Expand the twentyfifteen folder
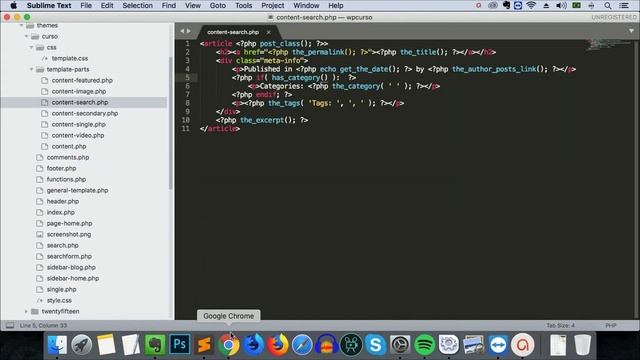Screen dimensions: 640x360 [x=27, y=311]
